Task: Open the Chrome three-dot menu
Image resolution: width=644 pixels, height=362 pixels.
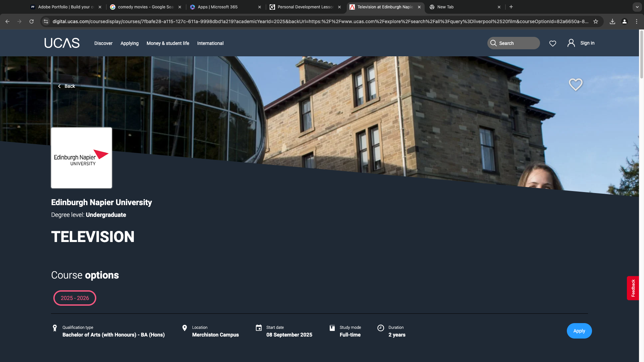Action: pyautogui.click(x=637, y=21)
